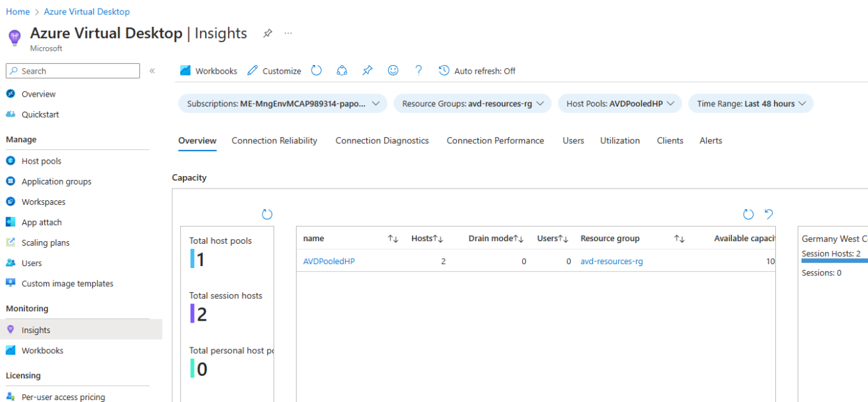
Task: Open help using the question mark icon
Action: pyautogui.click(x=418, y=70)
